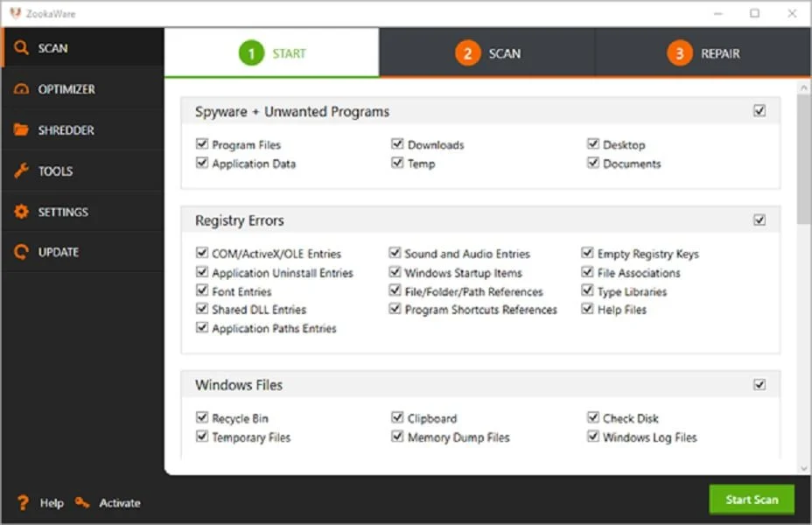The width and height of the screenshot is (812, 525).
Task: Select the Shredder folder icon
Action: click(x=21, y=130)
